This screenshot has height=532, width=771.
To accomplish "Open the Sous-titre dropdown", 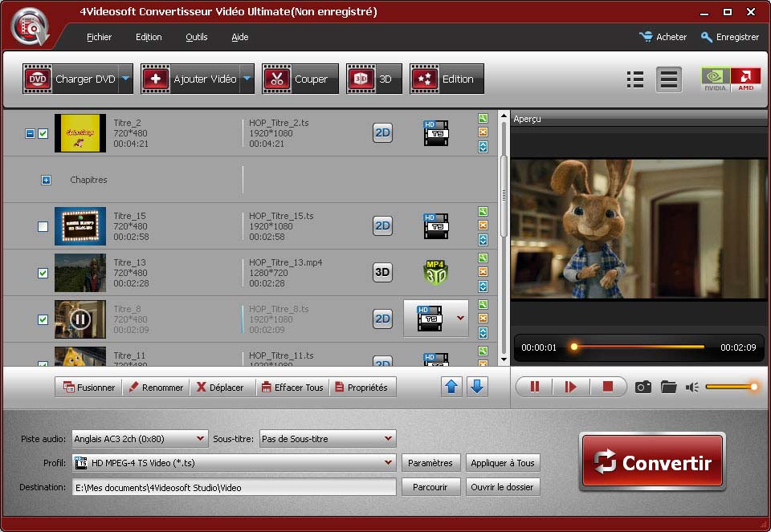I will (328, 439).
